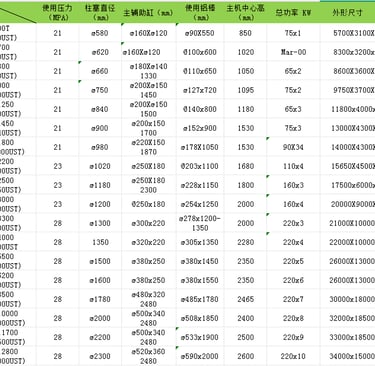Select the Mar-00 power cell

(x=293, y=52)
